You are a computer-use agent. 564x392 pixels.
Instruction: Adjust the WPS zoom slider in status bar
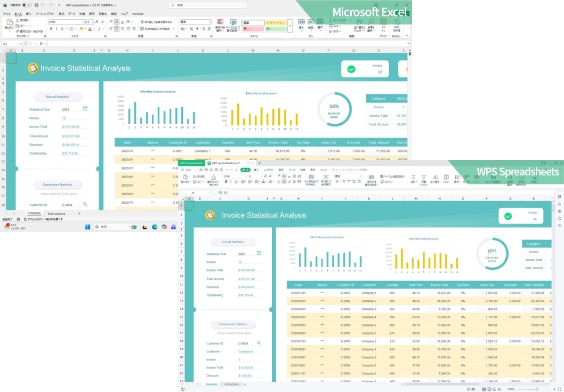(x=537, y=389)
